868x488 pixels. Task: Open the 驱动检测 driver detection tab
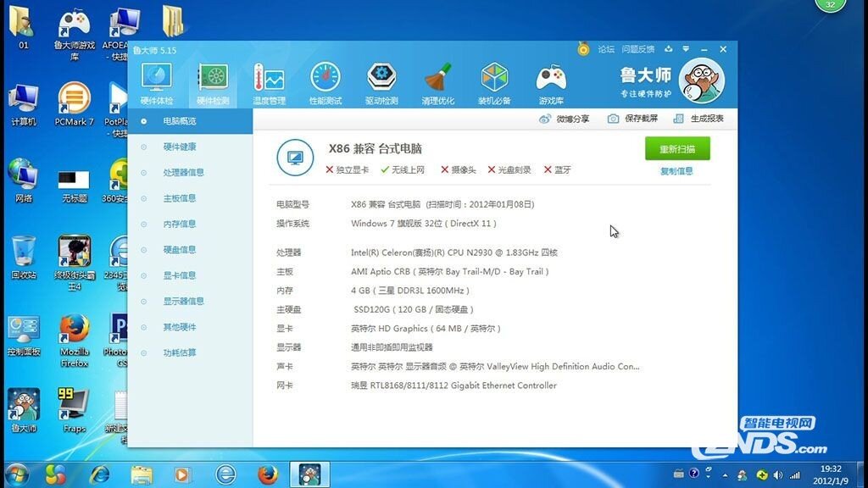pyautogui.click(x=381, y=84)
